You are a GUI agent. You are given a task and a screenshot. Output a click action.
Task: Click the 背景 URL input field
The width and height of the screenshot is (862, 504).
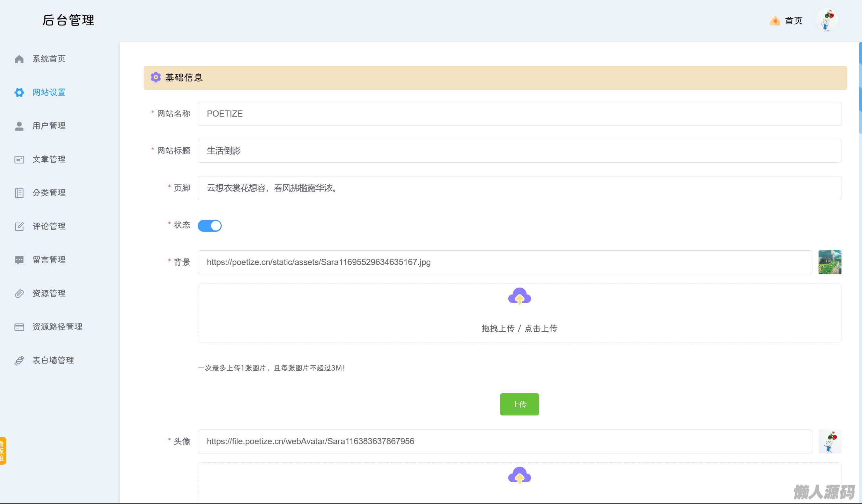(x=505, y=262)
